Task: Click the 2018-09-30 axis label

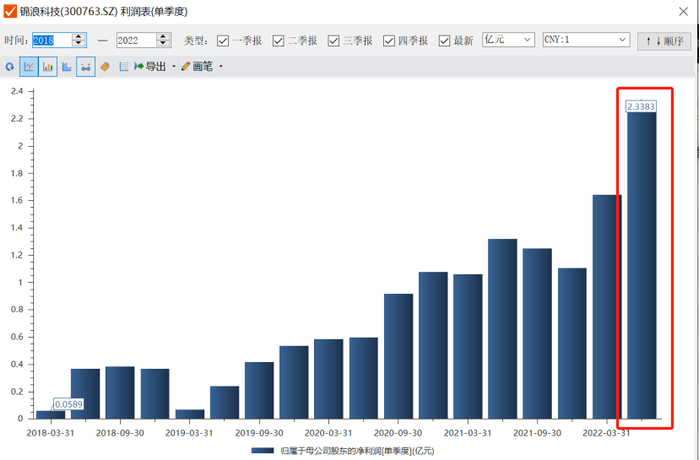Action: 120,433
